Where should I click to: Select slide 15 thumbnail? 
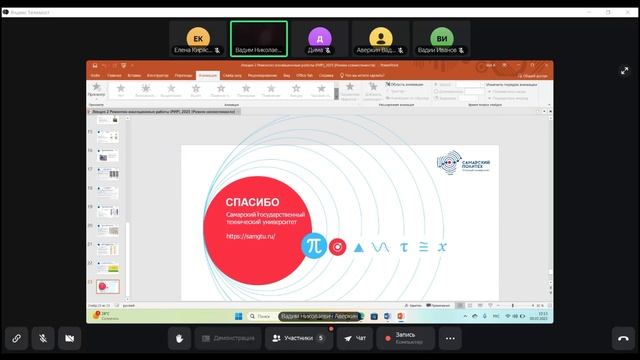point(108,136)
